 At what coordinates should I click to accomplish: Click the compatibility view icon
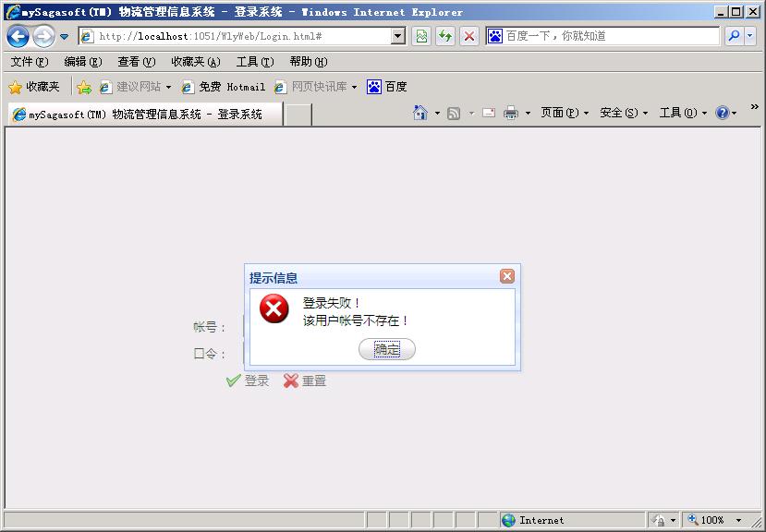(x=421, y=36)
